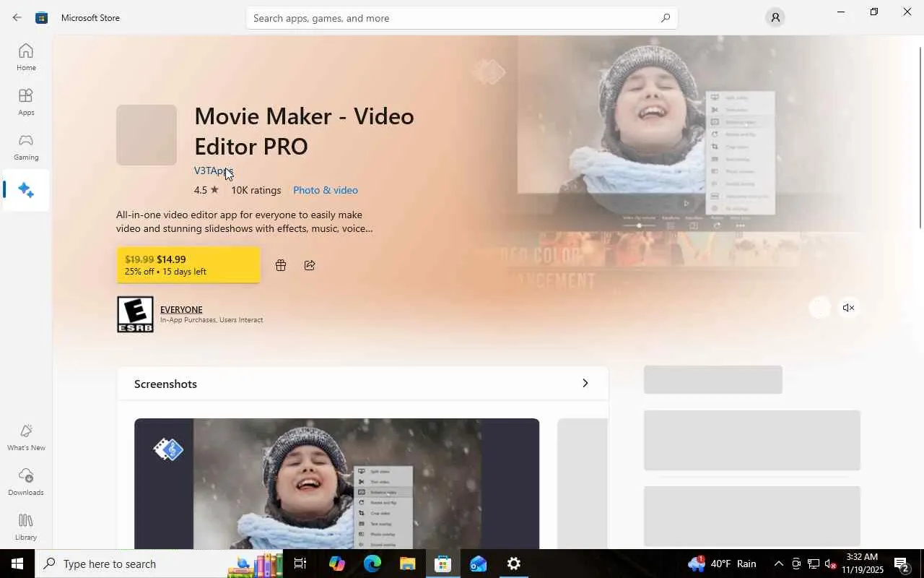Open the AI Hub sparkle section
Screen dimensions: 924x578
click(26, 190)
